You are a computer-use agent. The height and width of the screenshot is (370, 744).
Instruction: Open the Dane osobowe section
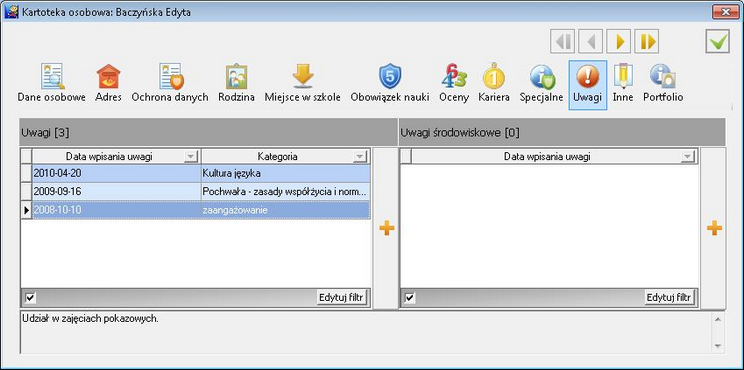(x=51, y=84)
